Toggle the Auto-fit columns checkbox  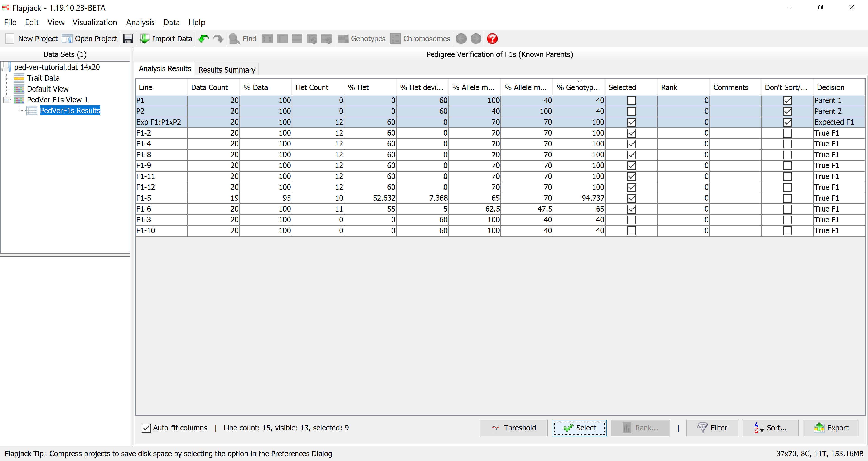(x=146, y=428)
